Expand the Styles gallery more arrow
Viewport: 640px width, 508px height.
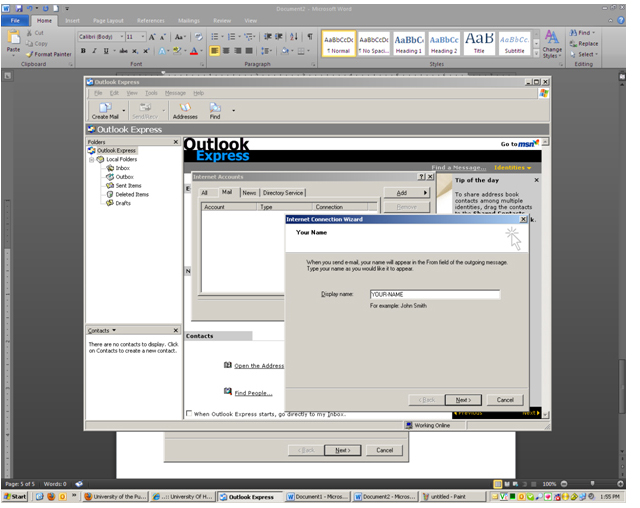[x=536, y=53]
